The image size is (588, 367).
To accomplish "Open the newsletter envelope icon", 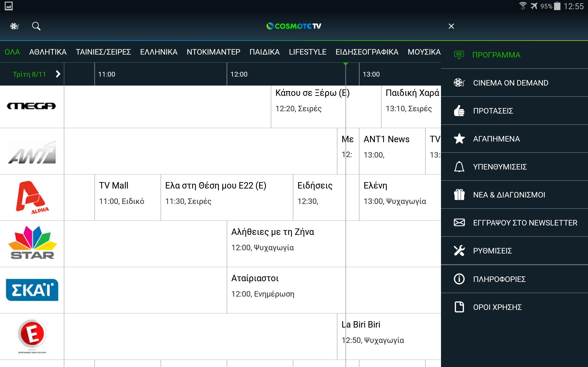I will pyautogui.click(x=459, y=222).
